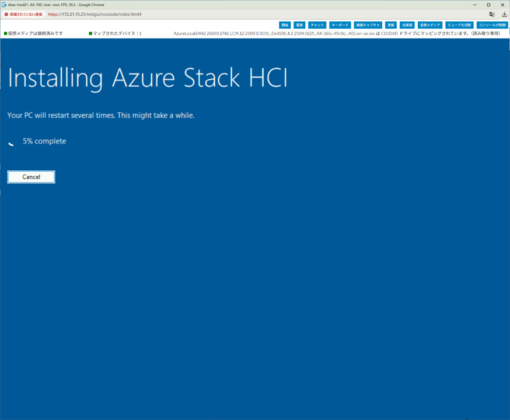
Task: Open Chrome's translate page icon
Action: pos(492,14)
